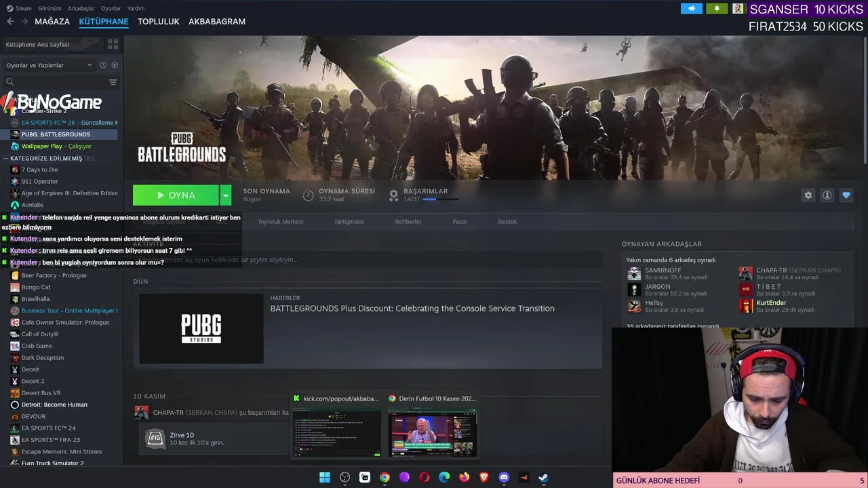Click the achievements progress bar
The image size is (868, 488).
pos(440,199)
